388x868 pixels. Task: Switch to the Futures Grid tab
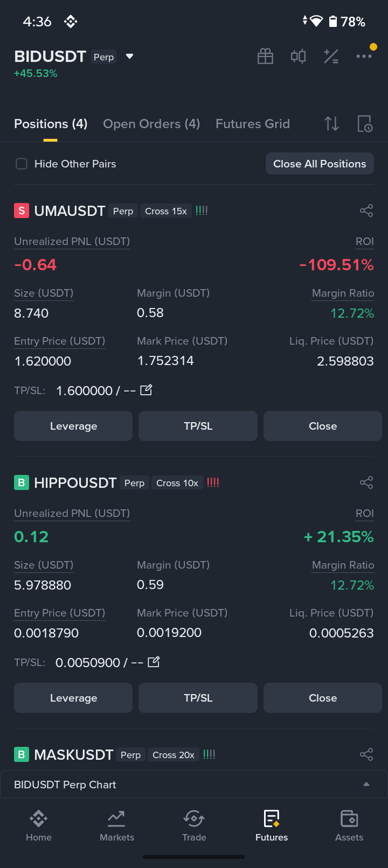tap(253, 124)
